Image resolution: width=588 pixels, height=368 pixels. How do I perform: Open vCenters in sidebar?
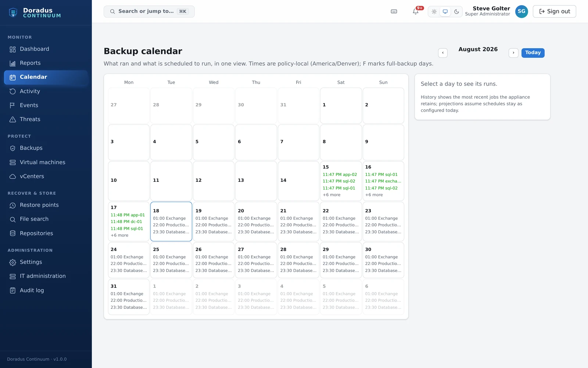[46, 176]
